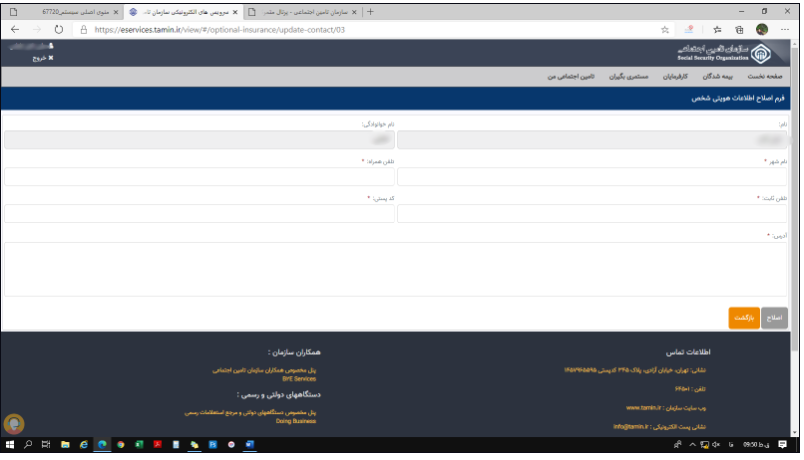This screenshot has width=804, height=460.
Task: Open the کارفرمایان menu item
Action: tap(675, 76)
